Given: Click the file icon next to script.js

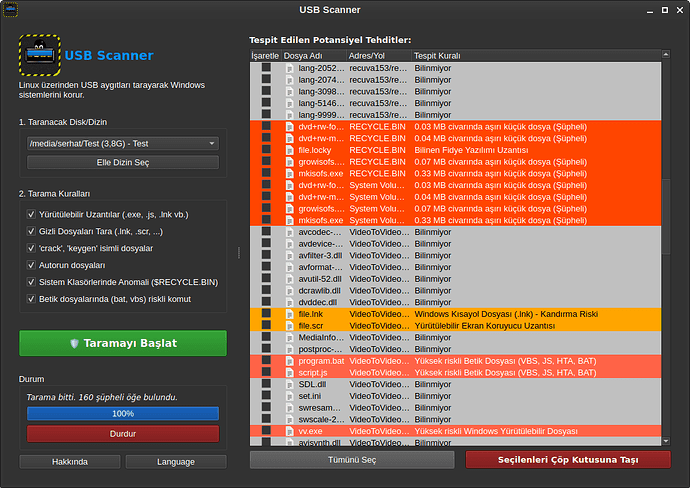Looking at the screenshot, I should pyautogui.click(x=290, y=372).
